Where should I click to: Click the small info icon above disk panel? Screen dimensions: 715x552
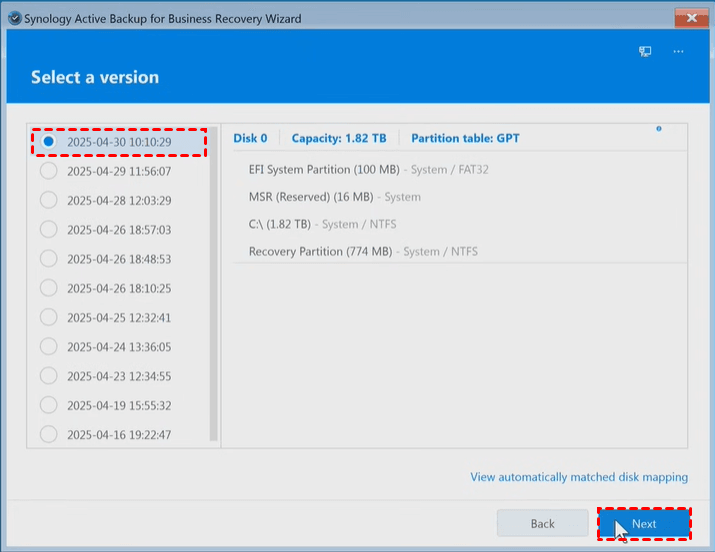[658, 129]
